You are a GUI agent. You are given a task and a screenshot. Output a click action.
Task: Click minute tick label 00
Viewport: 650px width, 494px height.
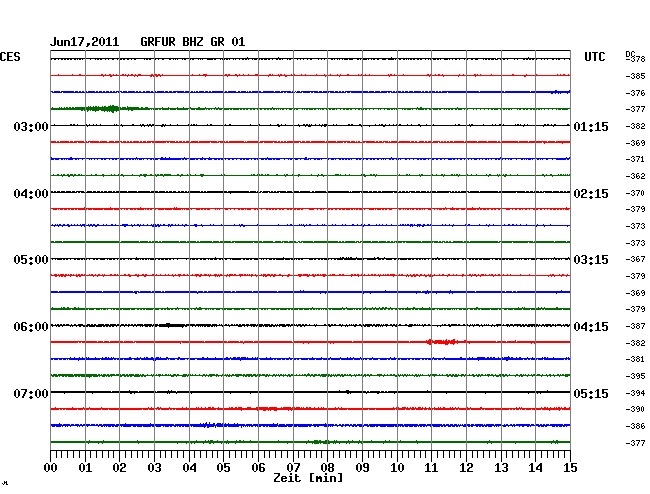(x=51, y=467)
